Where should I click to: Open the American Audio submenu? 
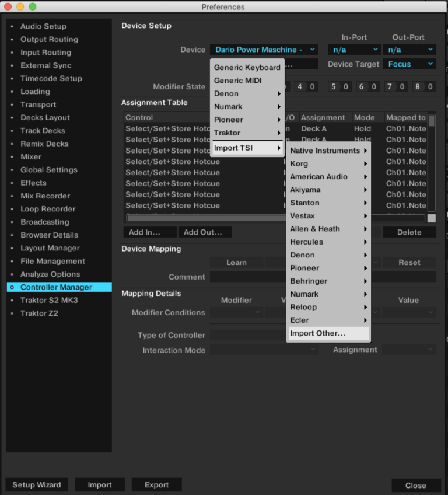[x=328, y=177]
